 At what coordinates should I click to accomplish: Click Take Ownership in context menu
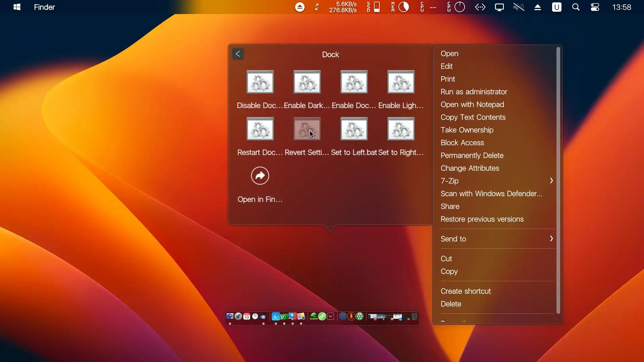coord(467,130)
